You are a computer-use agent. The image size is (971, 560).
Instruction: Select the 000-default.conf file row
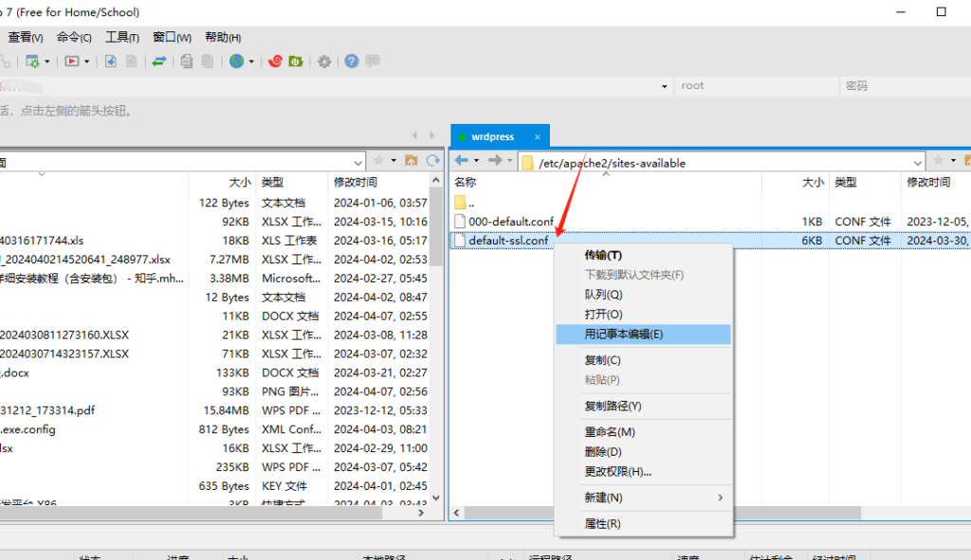[710, 222]
